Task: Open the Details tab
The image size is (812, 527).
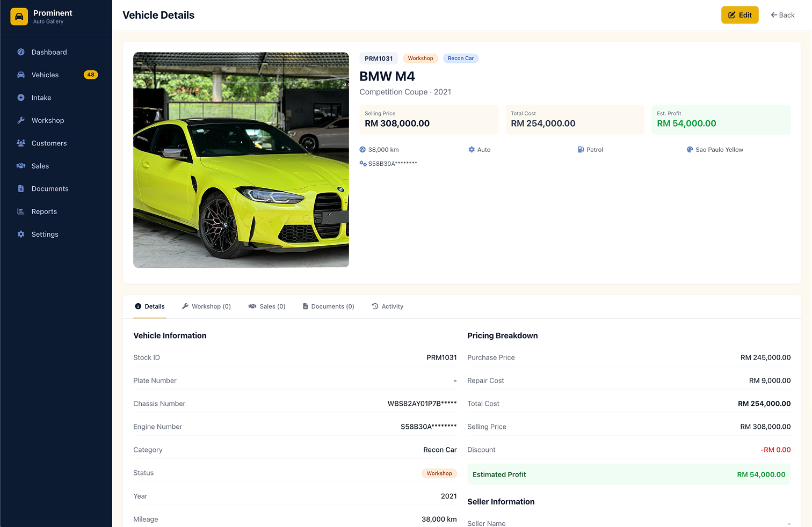Action: coord(150,306)
